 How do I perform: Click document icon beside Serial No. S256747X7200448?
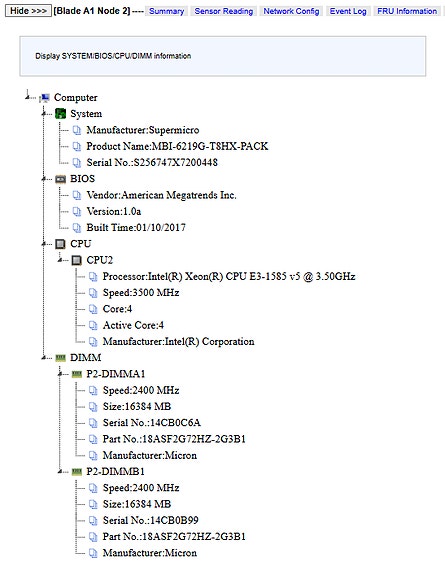76,162
